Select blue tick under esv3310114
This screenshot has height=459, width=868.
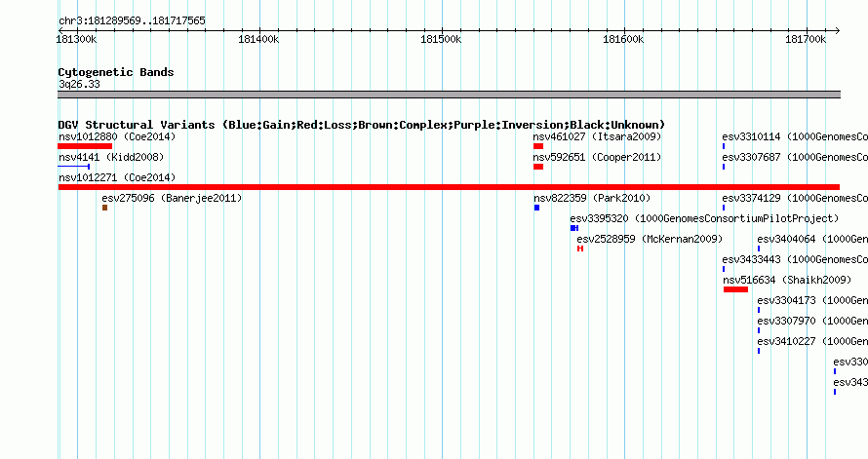[x=724, y=146]
